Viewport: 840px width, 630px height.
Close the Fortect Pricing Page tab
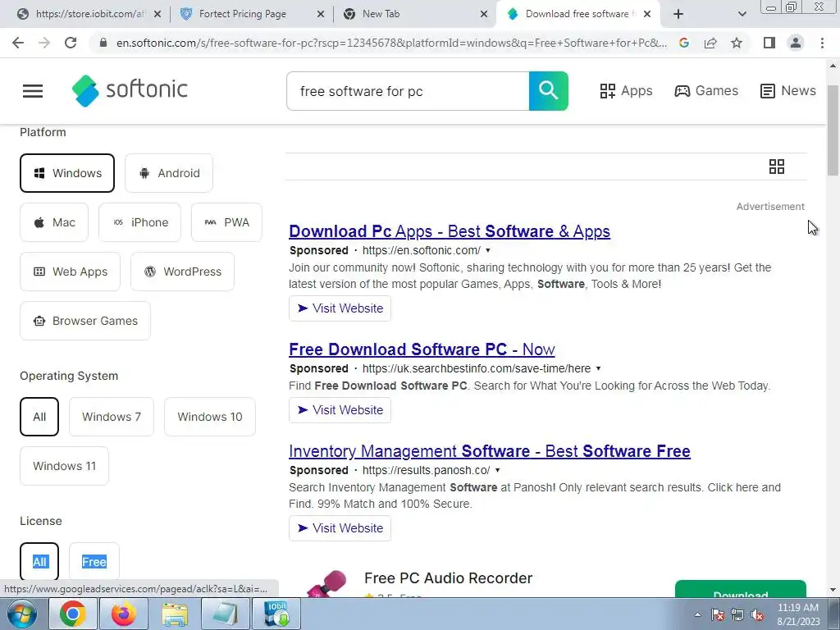[321, 14]
